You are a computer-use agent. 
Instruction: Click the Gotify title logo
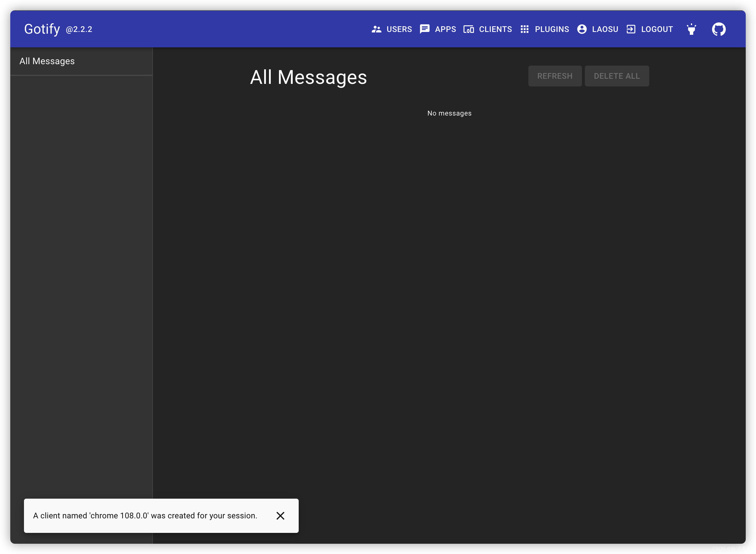click(42, 29)
